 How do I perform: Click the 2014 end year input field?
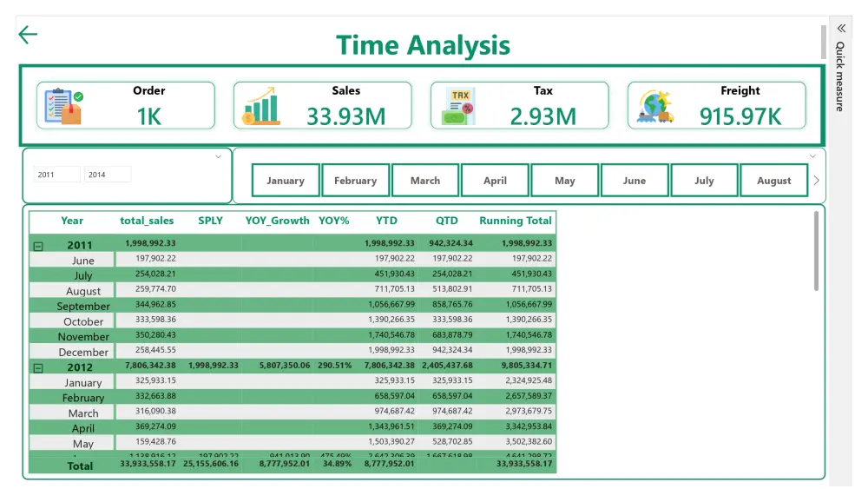coord(108,174)
